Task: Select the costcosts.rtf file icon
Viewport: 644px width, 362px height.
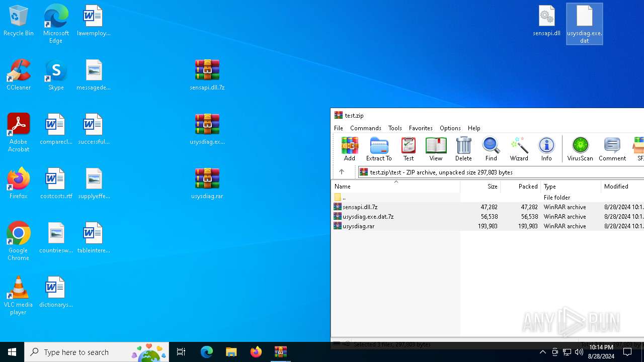Action: click(x=56, y=184)
